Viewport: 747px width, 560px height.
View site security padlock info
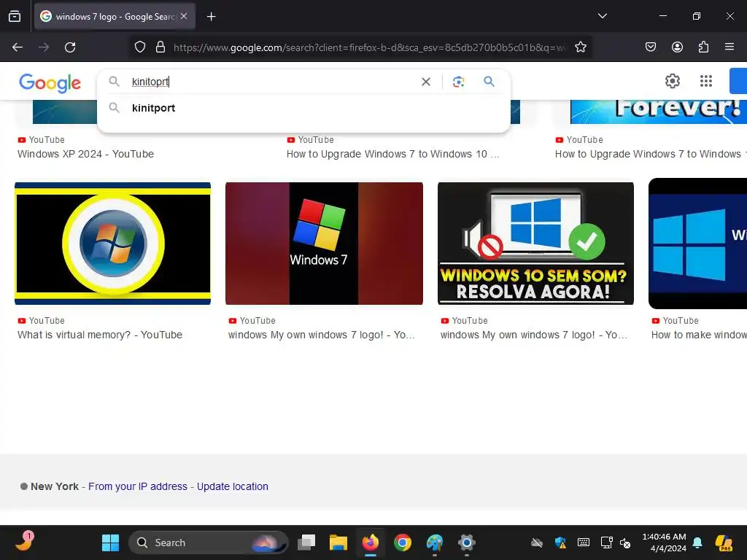pos(160,47)
